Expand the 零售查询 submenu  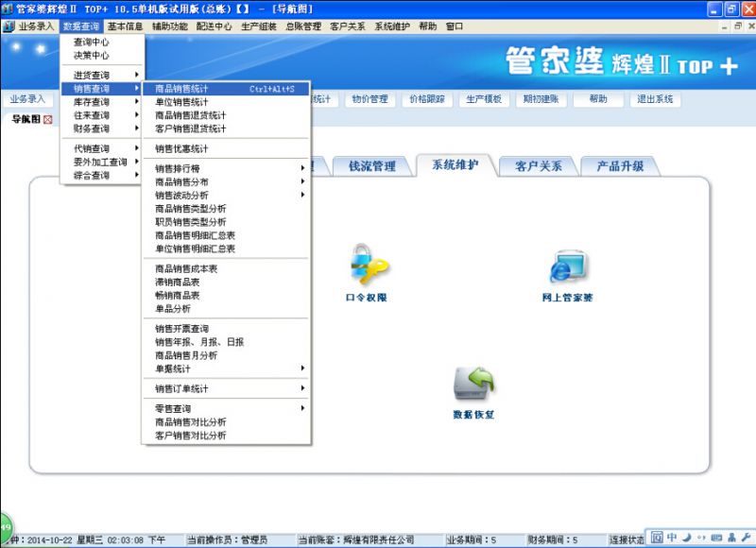[x=226, y=409]
